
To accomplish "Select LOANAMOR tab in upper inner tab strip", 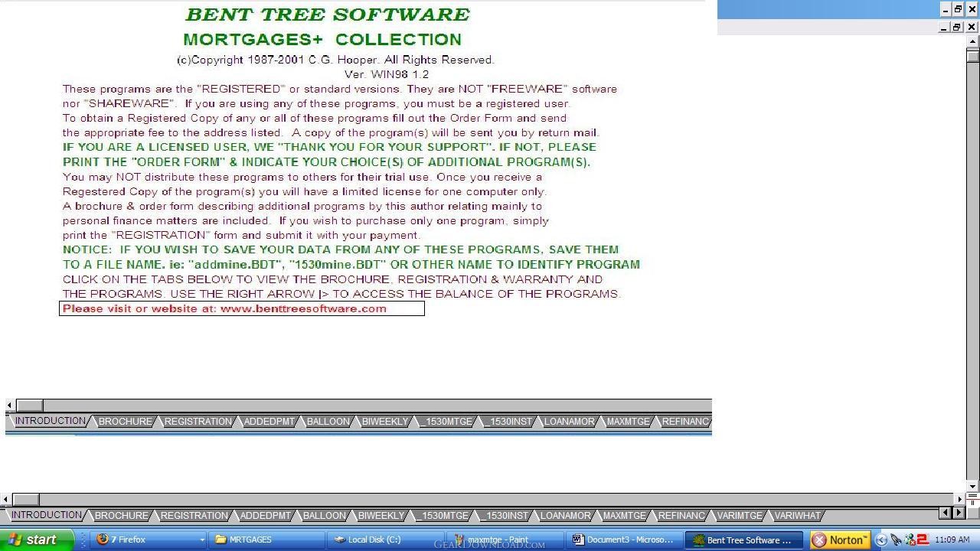I will (x=569, y=422).
